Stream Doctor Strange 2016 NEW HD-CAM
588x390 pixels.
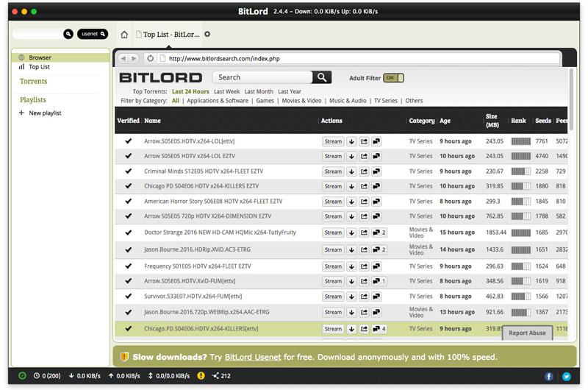click(333, 233)
